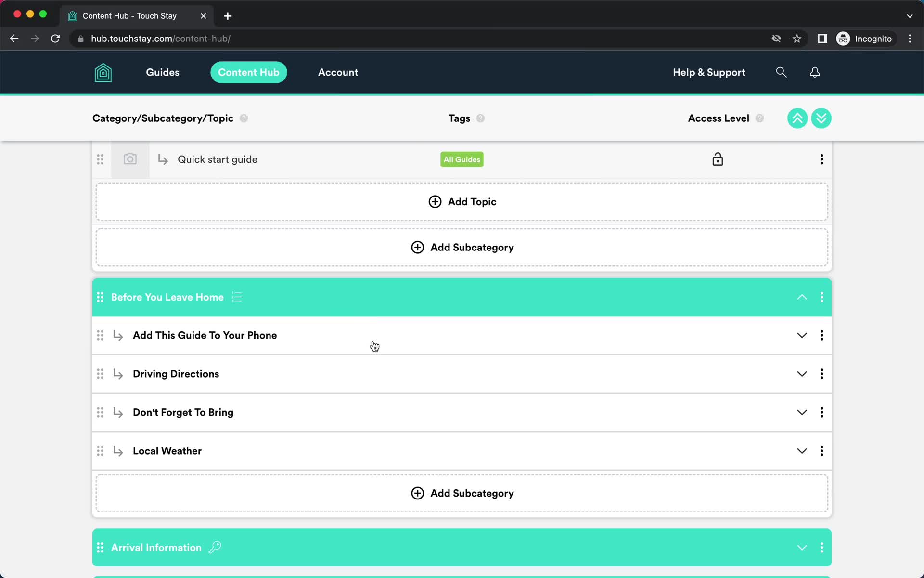Collapse the Before You Leave Home category
Screen dimensions: 924x578
[802, 297]
